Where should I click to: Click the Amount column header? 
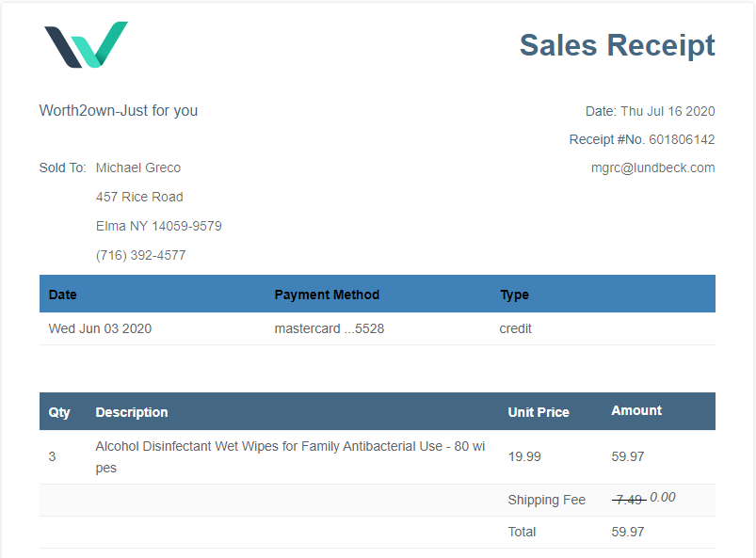[x=636, y=410]
